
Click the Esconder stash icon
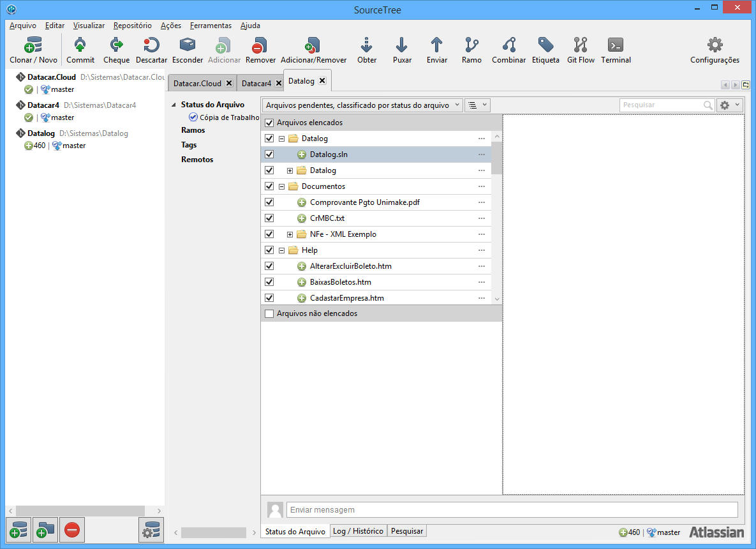[188, 45]
